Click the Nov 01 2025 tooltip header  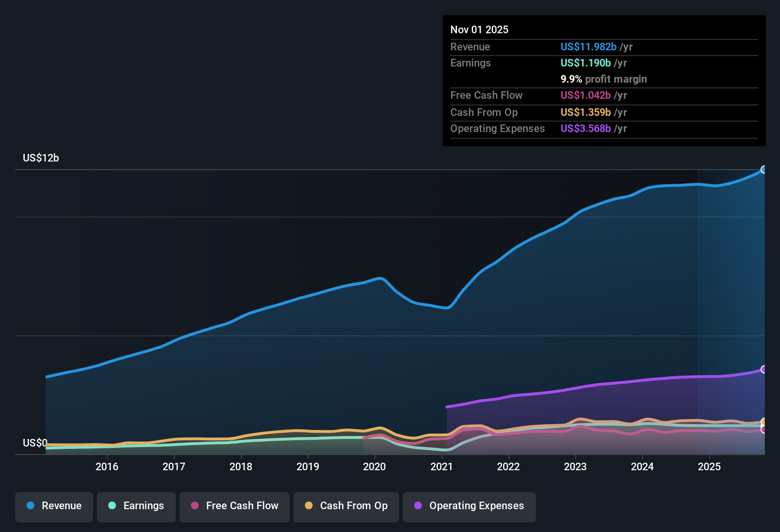point(479,29)
